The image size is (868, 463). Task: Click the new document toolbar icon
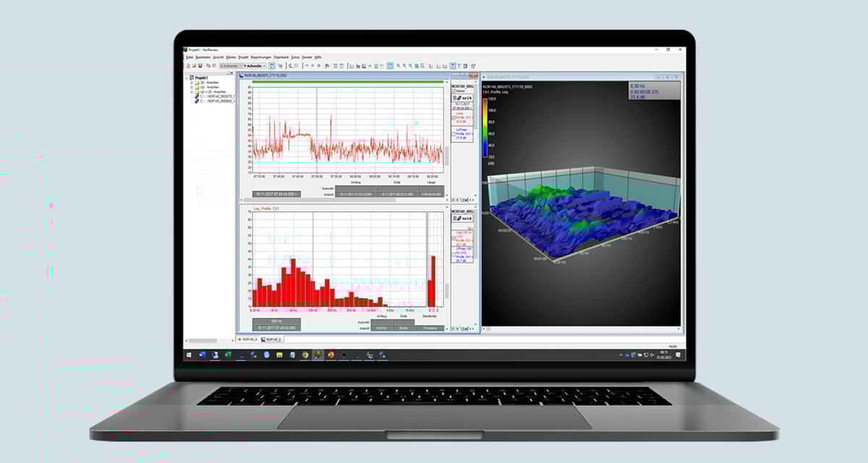point(187,65)
